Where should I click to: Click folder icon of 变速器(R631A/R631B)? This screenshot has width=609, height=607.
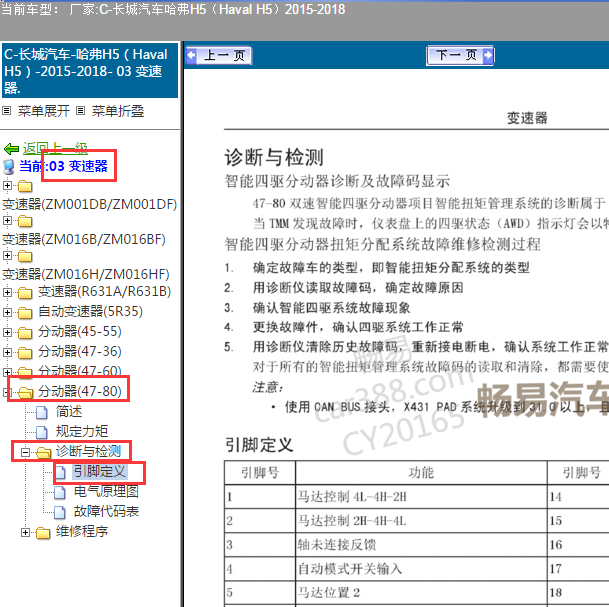pyautogui.click(x=25, y=293)
